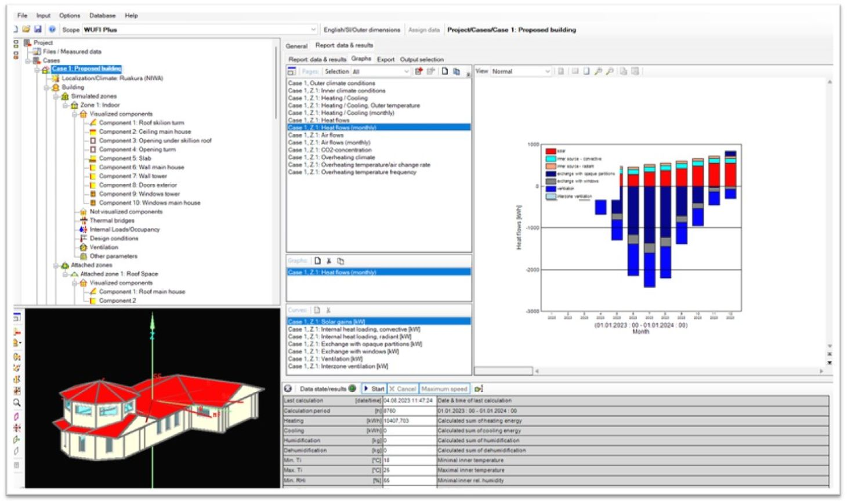Click the Open project folder icon
Viewport: 847px width, 504px height.
tap(26, 29)
